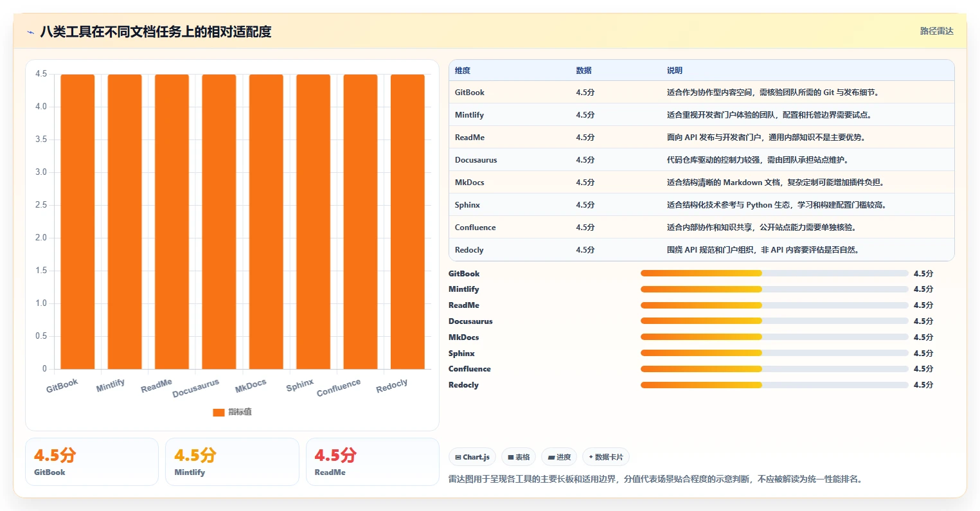Click the Mintlify progress bar
Screen dimensions: 980x511
coord(774,289)
